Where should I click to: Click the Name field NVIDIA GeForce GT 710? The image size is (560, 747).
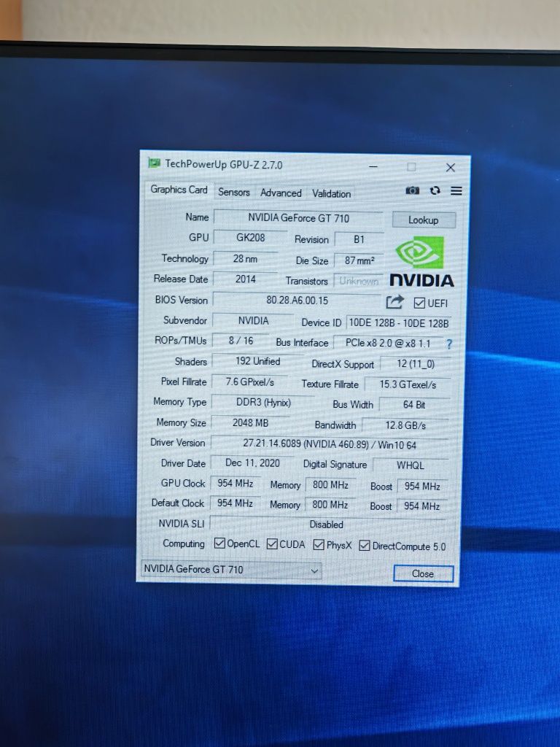[298, 218]
